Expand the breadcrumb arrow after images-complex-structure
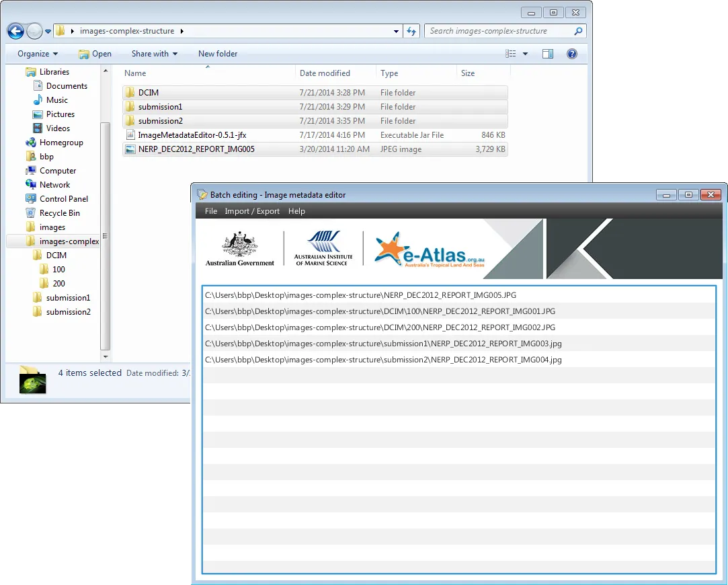This screenshot has height=585, width=728. [x=182, y=31]
